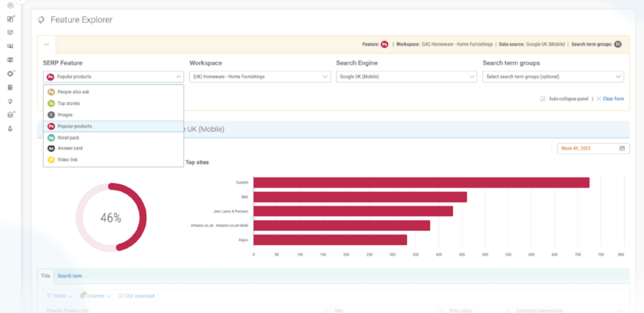
Task: Close the SERP Feature dropdown showing Popular products
Action: pyautogui.click(x=113, y=77)
